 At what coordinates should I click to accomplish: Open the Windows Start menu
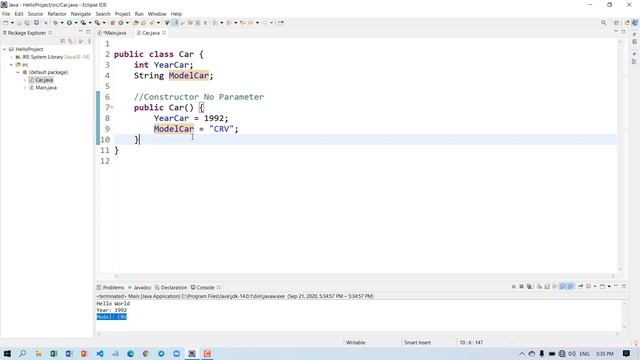click(7, 353)
